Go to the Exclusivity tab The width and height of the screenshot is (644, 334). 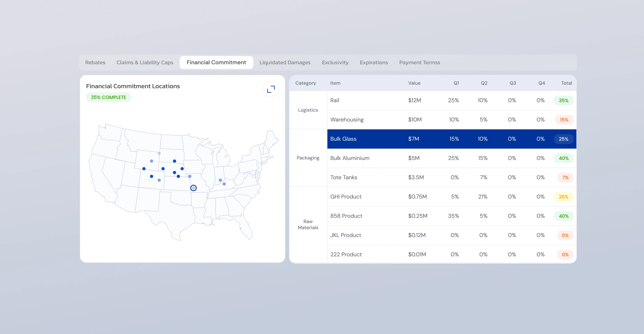335,62
